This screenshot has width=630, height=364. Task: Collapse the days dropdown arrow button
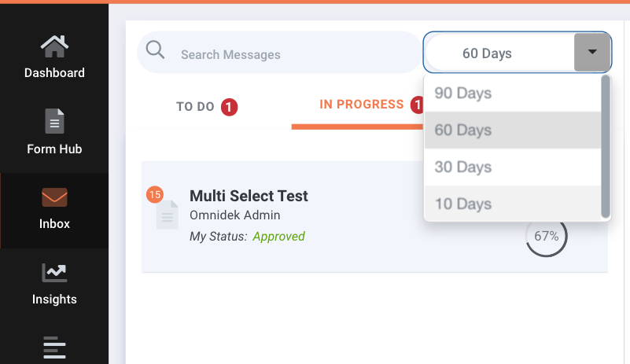[x=591, y=52]
